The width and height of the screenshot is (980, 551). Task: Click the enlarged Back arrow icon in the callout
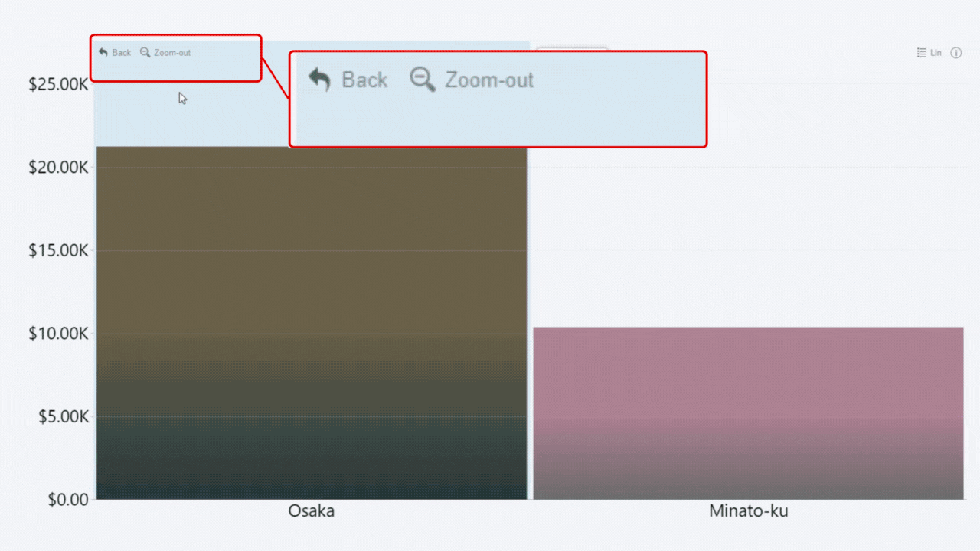click(x=319, y=80)
